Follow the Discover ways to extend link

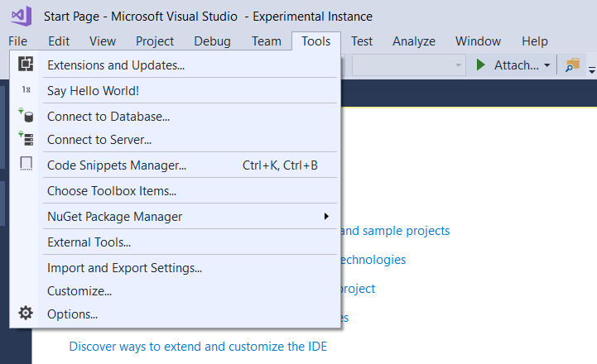click(198, 347)
